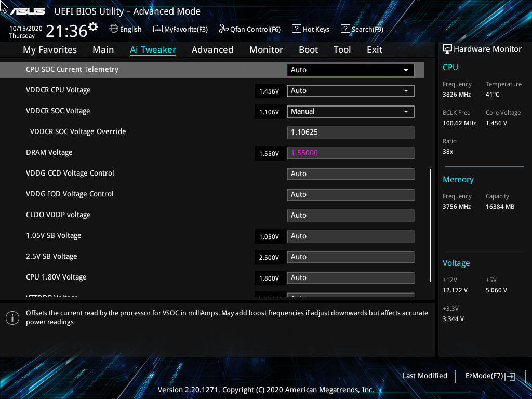Select the VDDCR SOC Voltage label
Viewport: 532px width, 399px height.
click(x=58, y=111)
